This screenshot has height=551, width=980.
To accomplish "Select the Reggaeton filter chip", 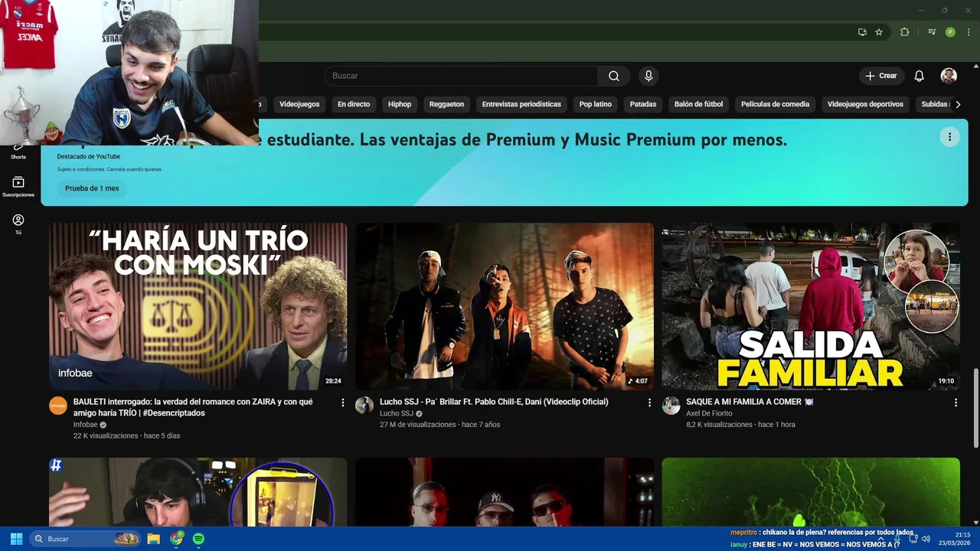I will [x=446, y=104].
